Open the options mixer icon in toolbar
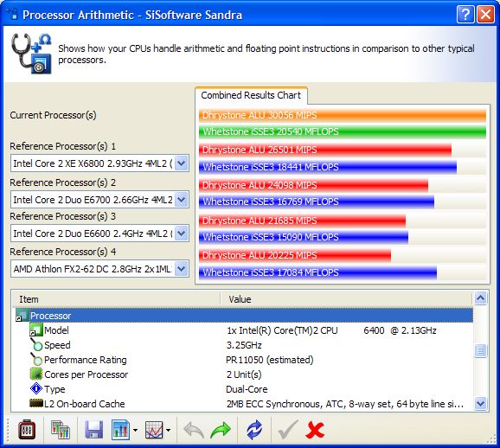The height and width of the screenshot is (448, 500). (x=27, y=430)
